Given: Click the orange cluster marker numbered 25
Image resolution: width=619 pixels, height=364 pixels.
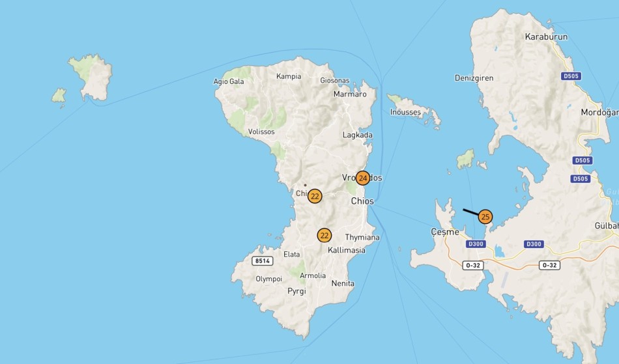Looking at the screenshot, I should pyautogui.click(x=485, y=217).
